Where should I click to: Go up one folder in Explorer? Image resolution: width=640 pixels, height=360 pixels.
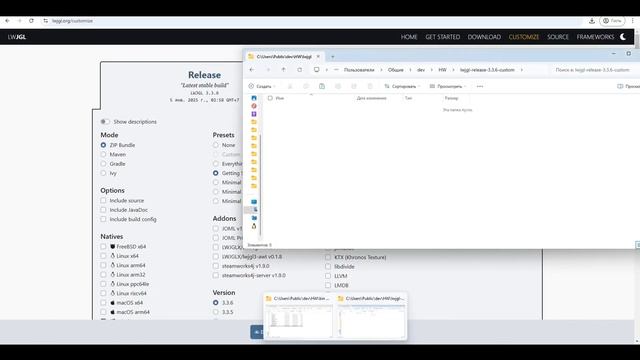(x=284, y=70)
